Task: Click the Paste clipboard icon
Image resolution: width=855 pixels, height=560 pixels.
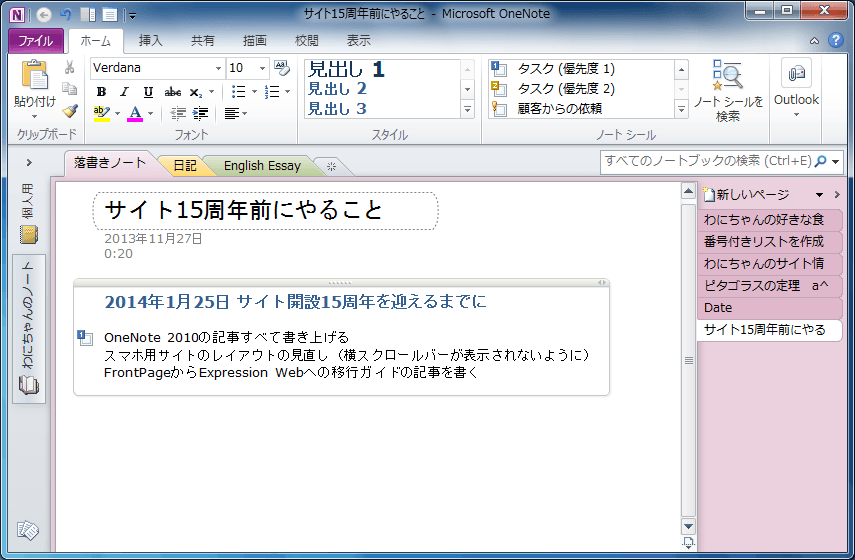Action: tap(34, 75)
